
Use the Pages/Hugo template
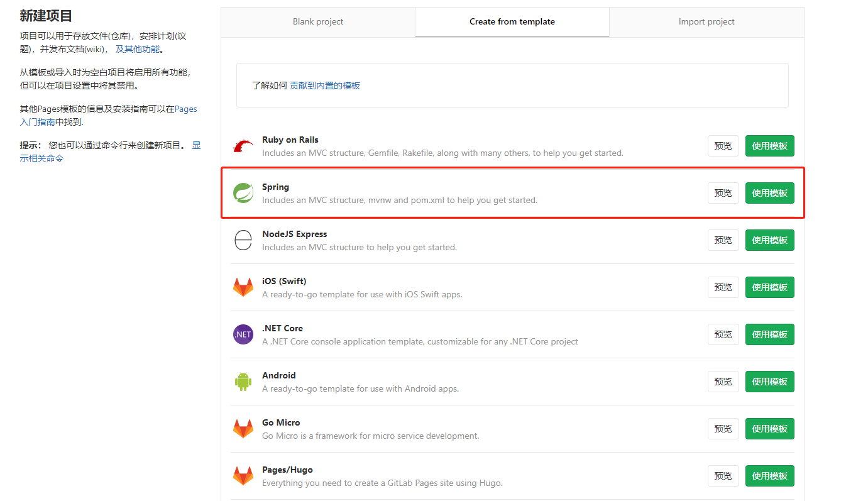coord(770,476)
